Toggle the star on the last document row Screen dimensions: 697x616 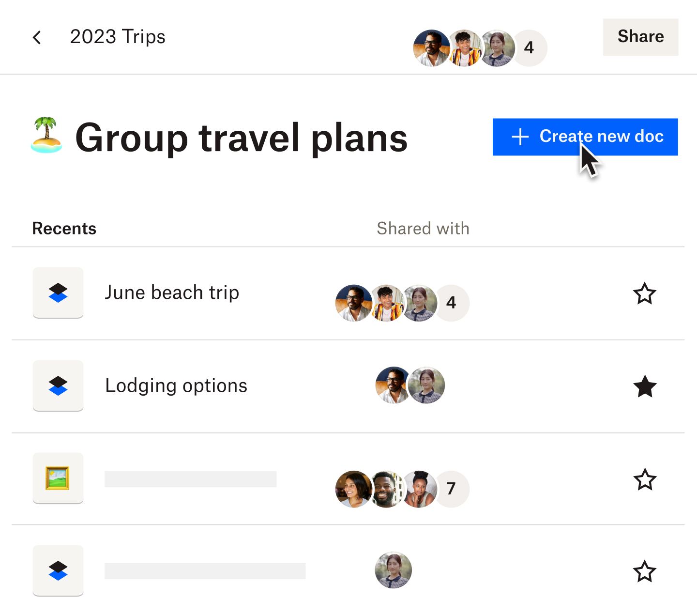point(645,571)
